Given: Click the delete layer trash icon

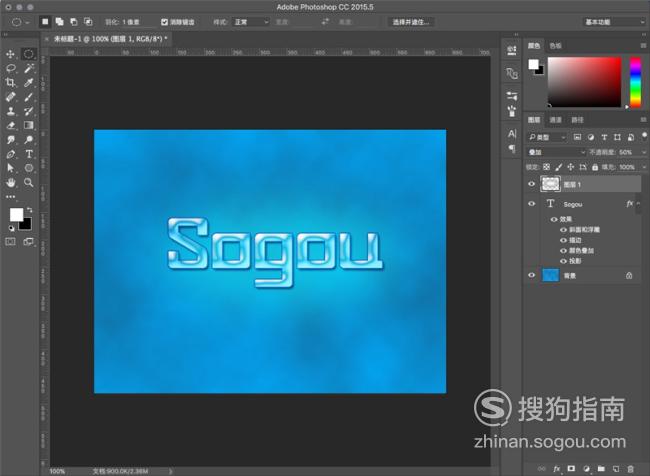Looking at the screenshot, I should tap(630, 469).
